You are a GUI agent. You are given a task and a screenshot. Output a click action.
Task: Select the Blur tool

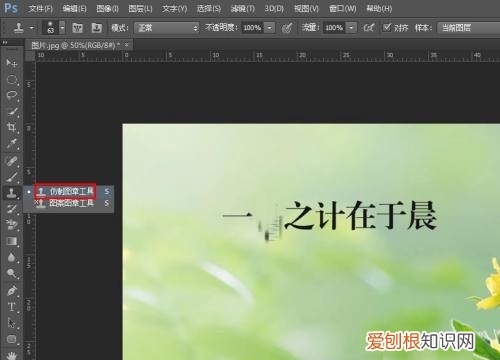click(x=12, y=257)
